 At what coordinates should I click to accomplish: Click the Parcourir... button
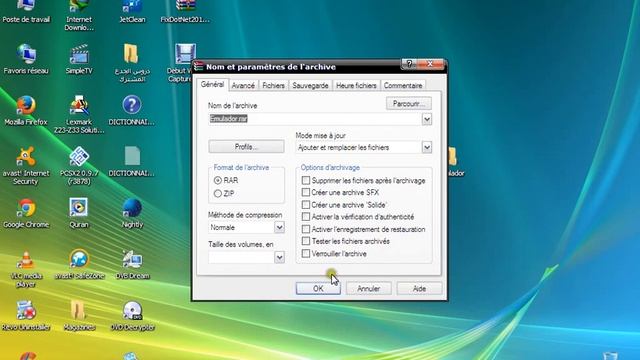[409, 104]
